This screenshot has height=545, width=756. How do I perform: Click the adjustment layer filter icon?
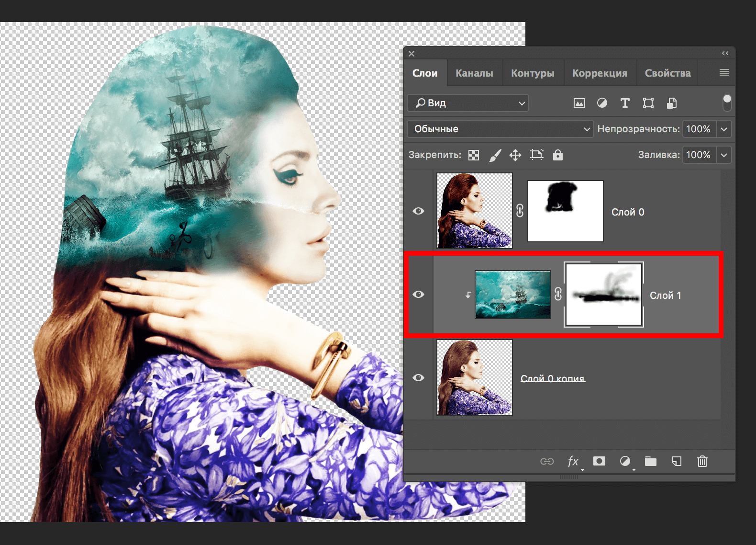[602, 103]
